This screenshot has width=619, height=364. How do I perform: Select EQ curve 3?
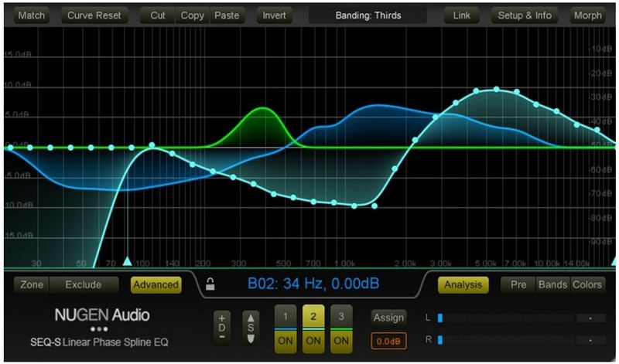(x=341, y=316)
